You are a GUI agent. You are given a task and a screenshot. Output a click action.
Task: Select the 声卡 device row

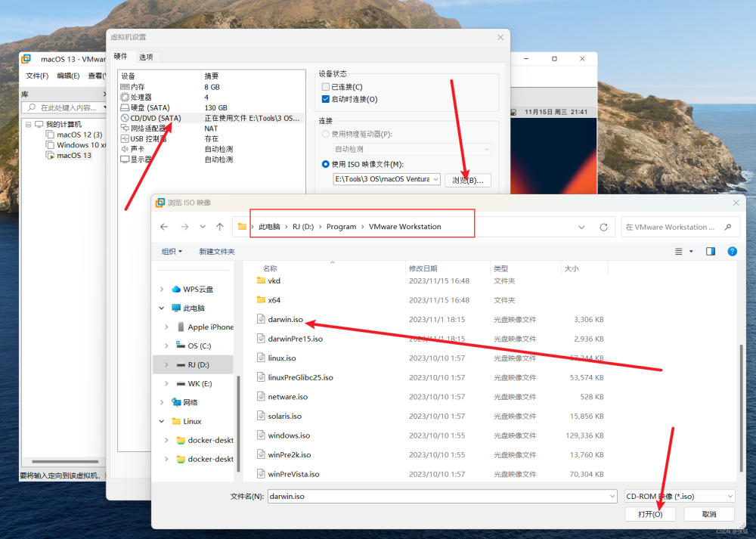click(212, 149)
